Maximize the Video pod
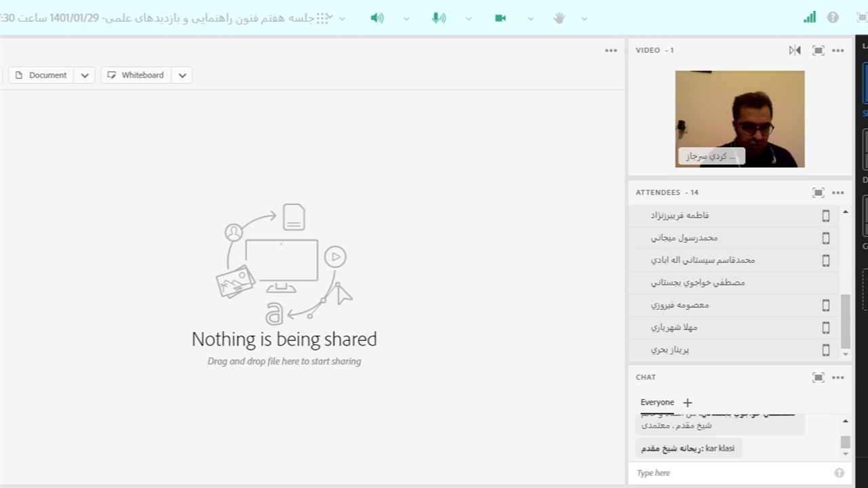Image resolution: width=868 pixels, height=488 pixels. 818,50
